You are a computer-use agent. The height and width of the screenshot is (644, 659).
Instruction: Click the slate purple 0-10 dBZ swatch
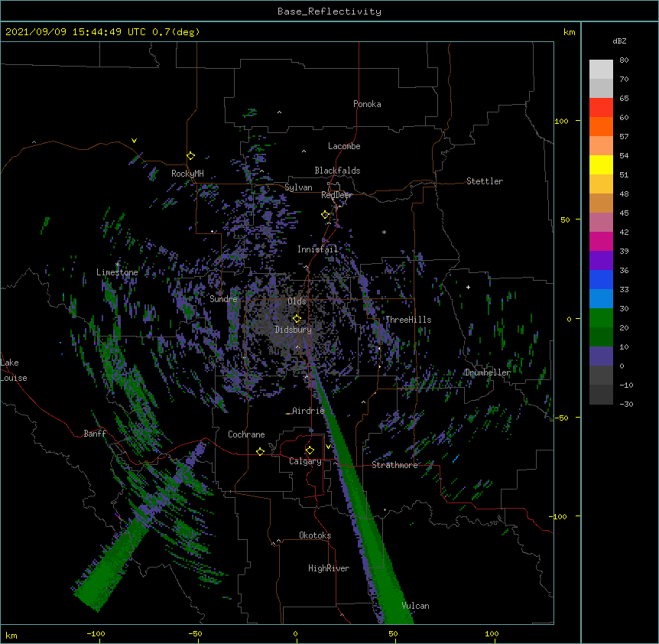tap(601, 356)
